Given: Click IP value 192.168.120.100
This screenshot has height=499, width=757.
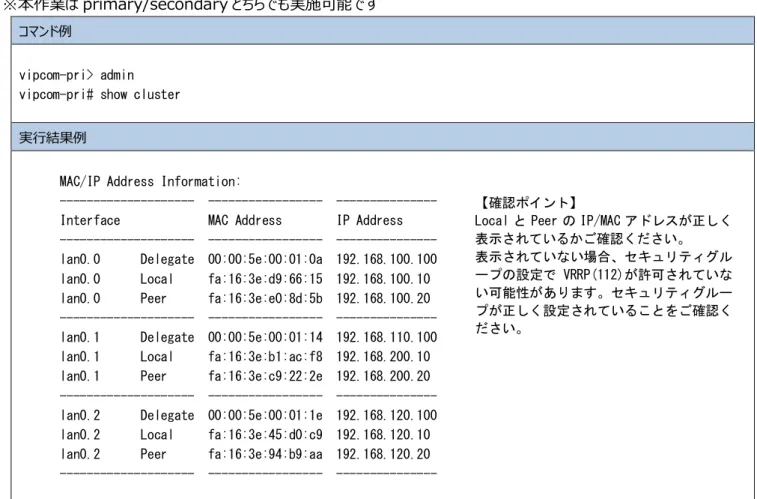Looking at the screenshot, I should [387, 416].
